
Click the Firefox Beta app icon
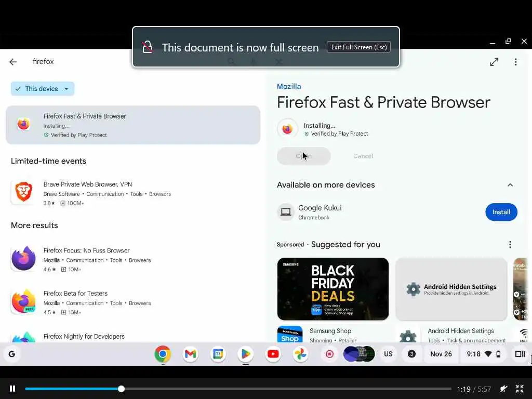[23, 301]
